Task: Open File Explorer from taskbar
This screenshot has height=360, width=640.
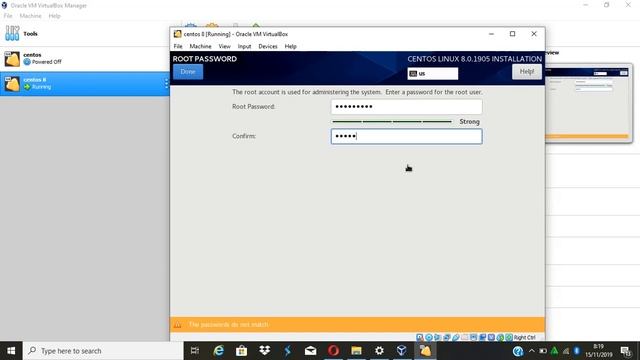Action: 356,351
